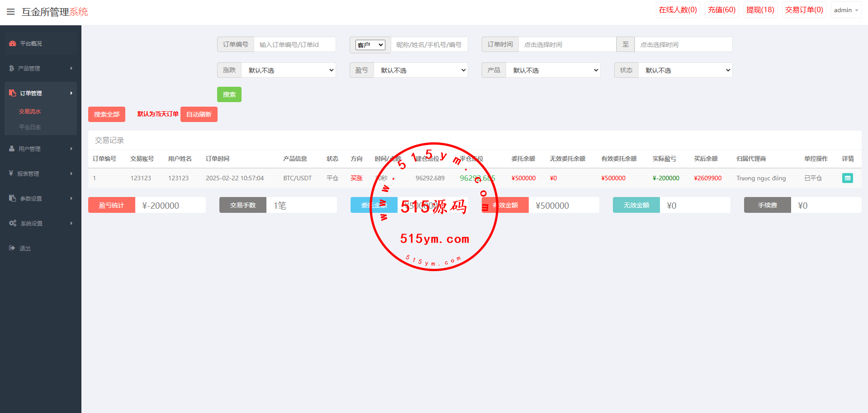Viewport: 868px width, 413px height.
Task: Click the 搜索全部 button
Action: tap(107, 114)
